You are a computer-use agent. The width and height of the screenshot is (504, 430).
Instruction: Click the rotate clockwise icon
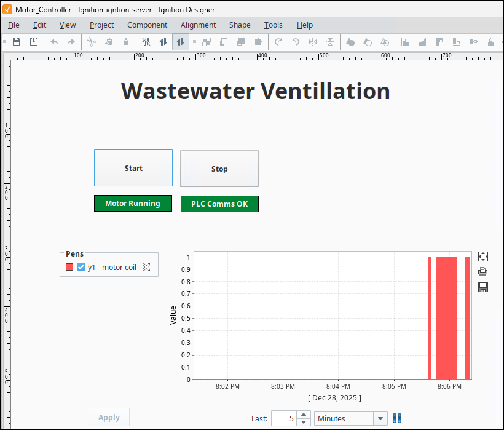click(278, 42)
